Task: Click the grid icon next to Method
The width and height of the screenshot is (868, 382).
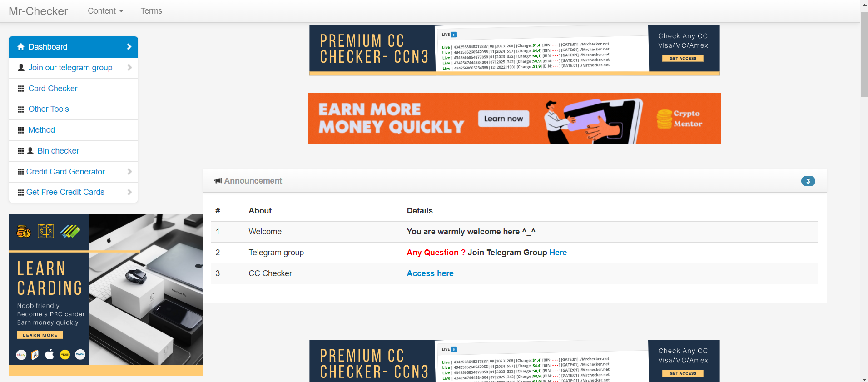Action: tap(21, 130)
